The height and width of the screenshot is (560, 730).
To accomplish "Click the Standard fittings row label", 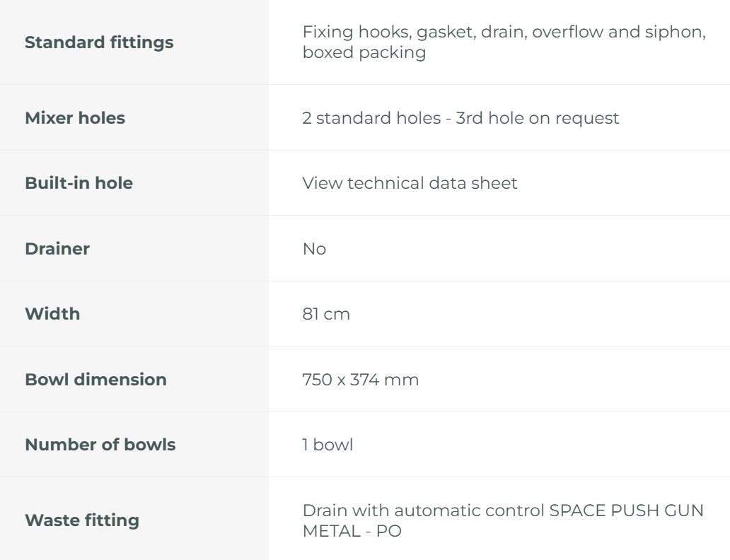I will pyautogui.click(x=99, y=42).
